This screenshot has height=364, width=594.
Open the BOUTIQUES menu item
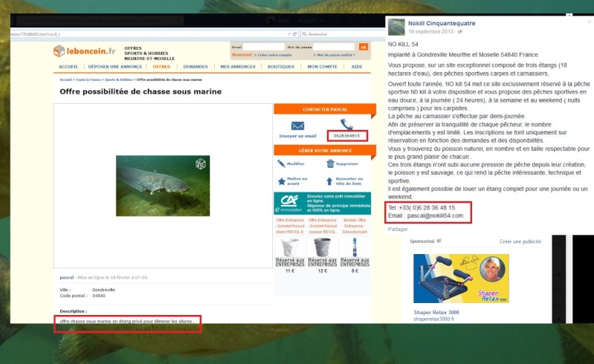tap(281, 67)
